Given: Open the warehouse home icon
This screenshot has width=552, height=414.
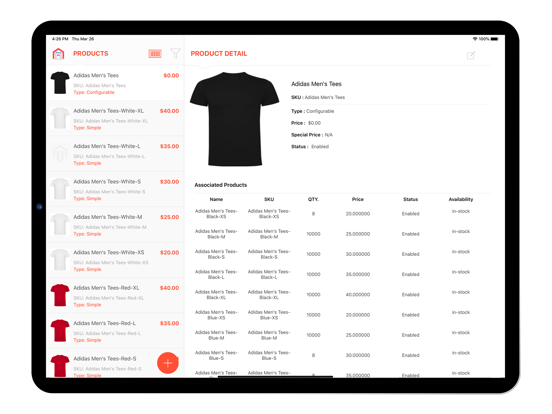Looking at the screenshot, I should [x=58, y=54].
